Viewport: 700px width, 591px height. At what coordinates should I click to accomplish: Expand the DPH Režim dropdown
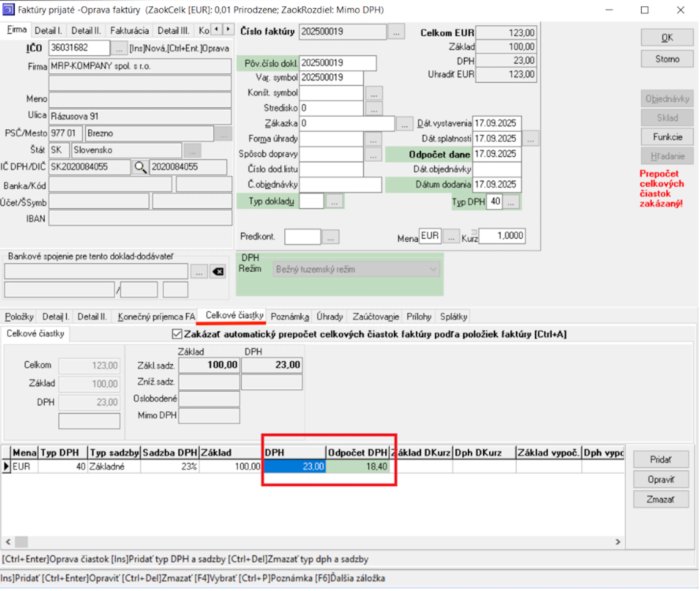[433, 270]
